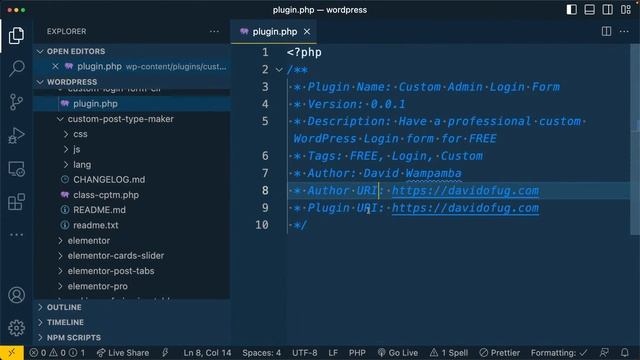Start Live Share session
The height and width of the screenshot is (360, 640).
coord(123,353)
